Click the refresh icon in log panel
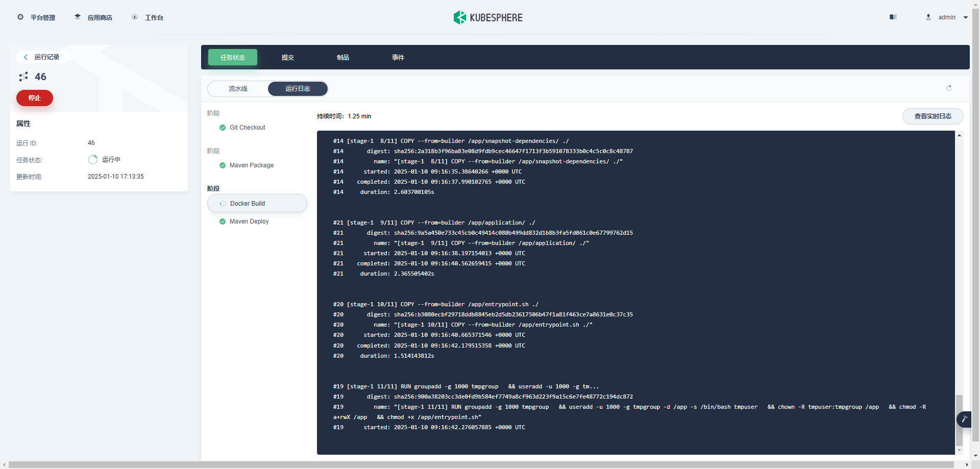Screen dimensions: 980x469 tap(949, 88)
